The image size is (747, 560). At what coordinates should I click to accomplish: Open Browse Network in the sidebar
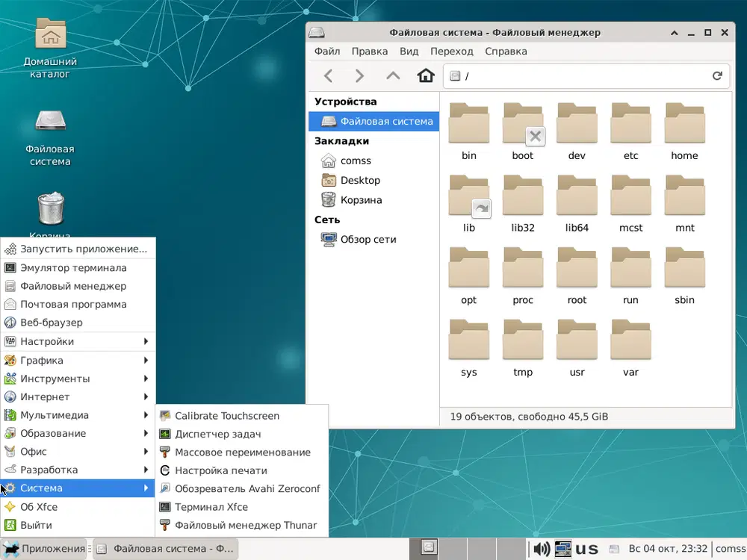click(368, 239)
